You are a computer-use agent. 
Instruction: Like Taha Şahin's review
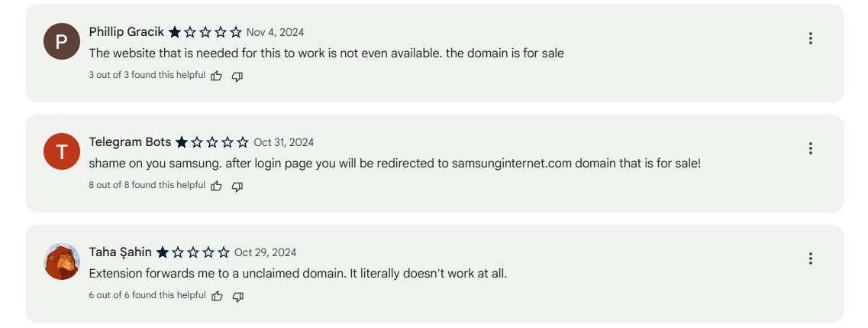click(x=217, y=296)
